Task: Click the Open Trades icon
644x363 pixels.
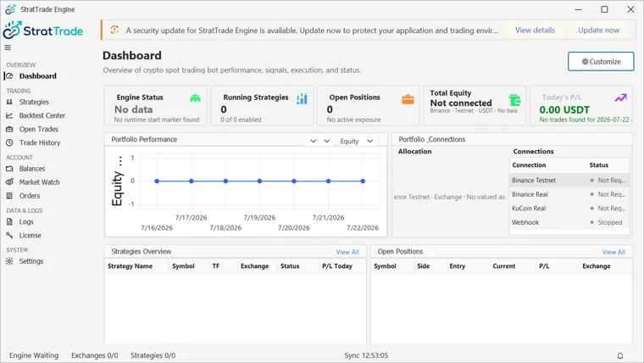Action: coord(9,129)
